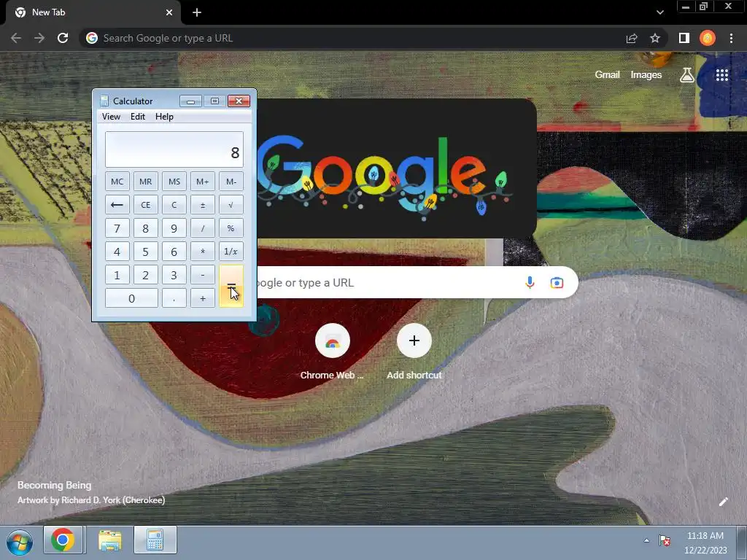Open Calculator View menu

[x=111, y=117]
